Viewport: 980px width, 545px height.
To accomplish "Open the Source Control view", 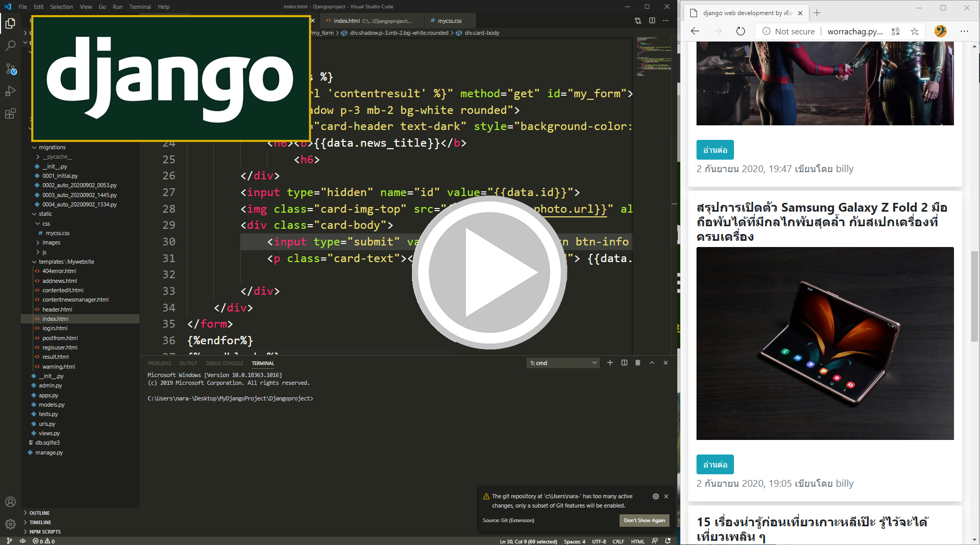I will pos(10,69).
